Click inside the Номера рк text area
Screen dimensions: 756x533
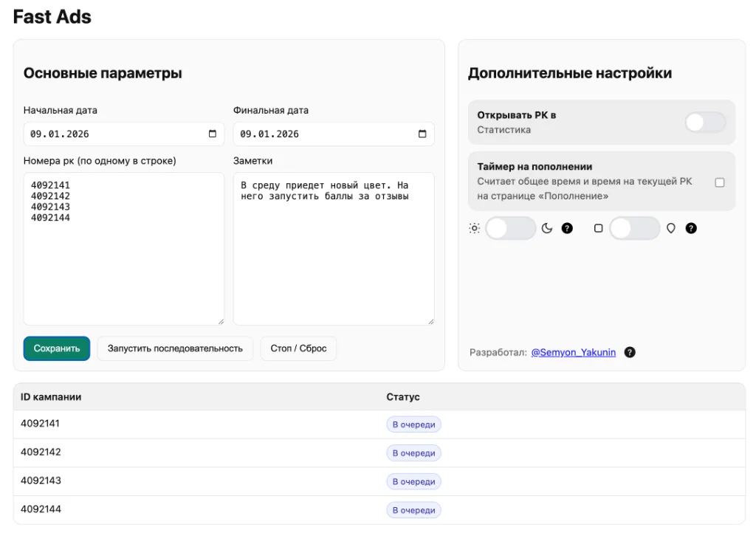[124, 249]
